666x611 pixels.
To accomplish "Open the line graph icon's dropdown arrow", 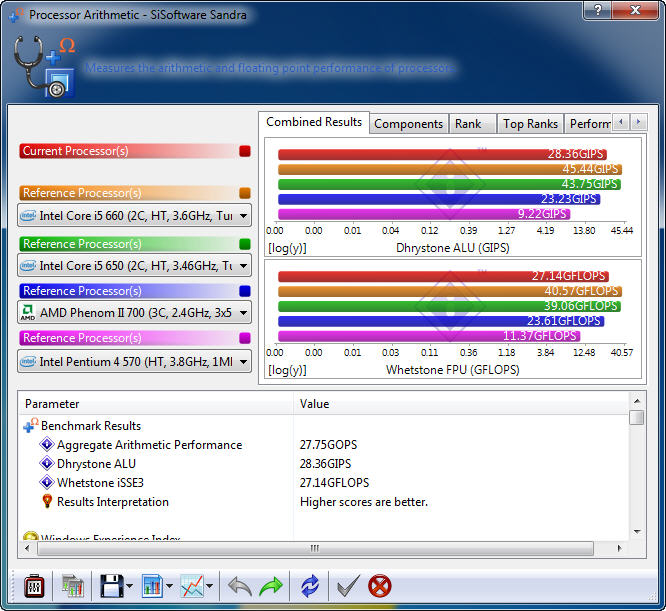I will 209,586.
